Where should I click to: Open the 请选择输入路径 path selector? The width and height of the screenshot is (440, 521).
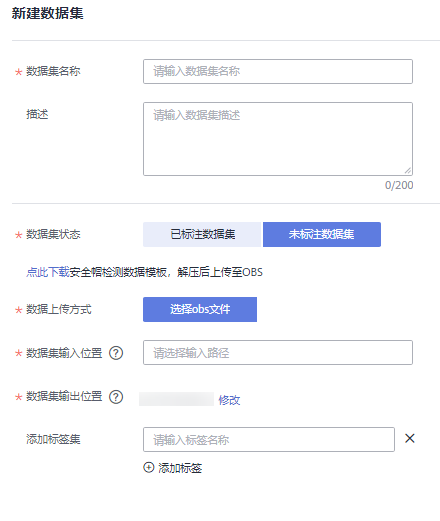(x=278, y=352)
